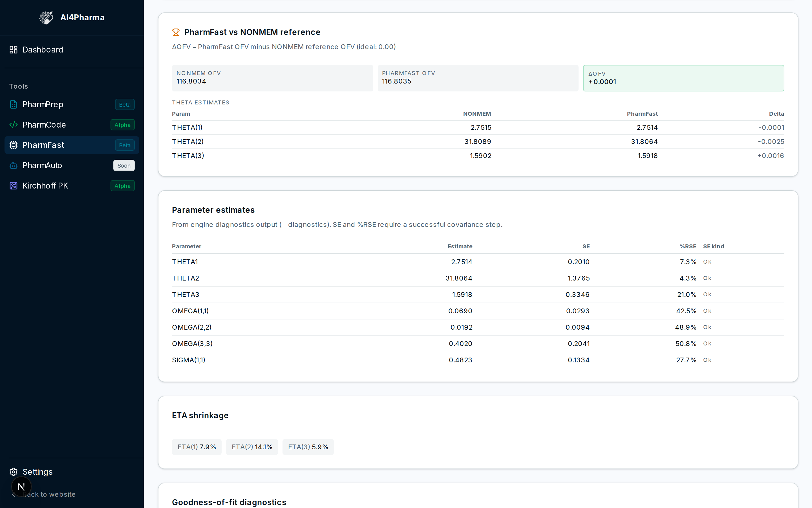Click the Beta badge next to PharmFast
Screen dimensions: 812x508
(125, 145)
